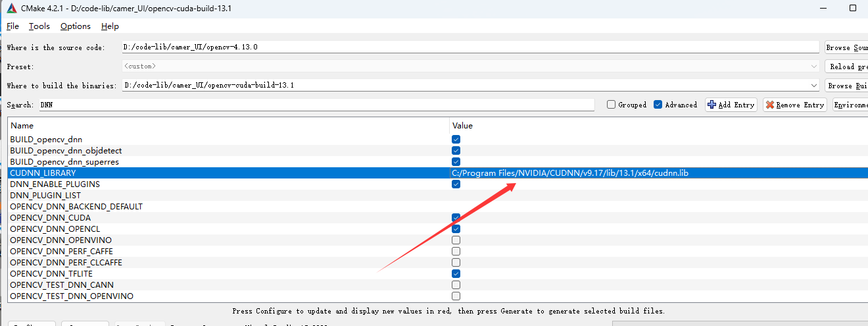
Task: Select the BUILD_opencv_dnn_superres name row
Action: click(228, 162)
